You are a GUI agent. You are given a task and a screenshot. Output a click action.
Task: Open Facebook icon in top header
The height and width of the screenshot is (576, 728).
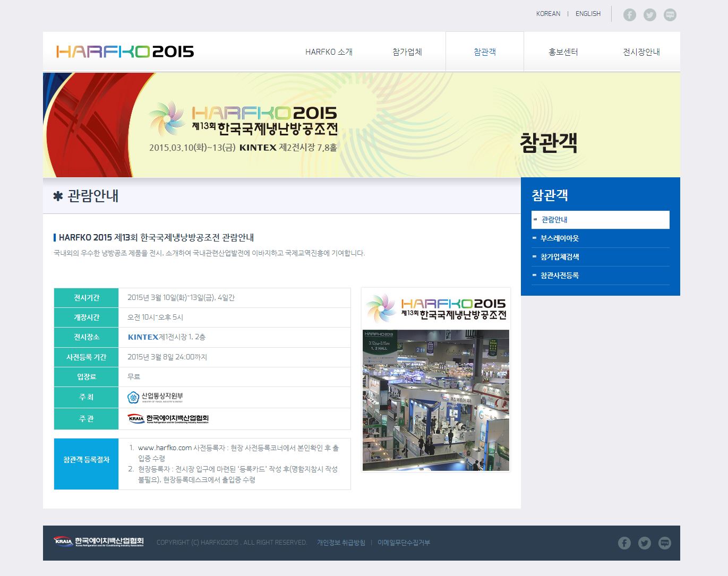tap(629, 15)
